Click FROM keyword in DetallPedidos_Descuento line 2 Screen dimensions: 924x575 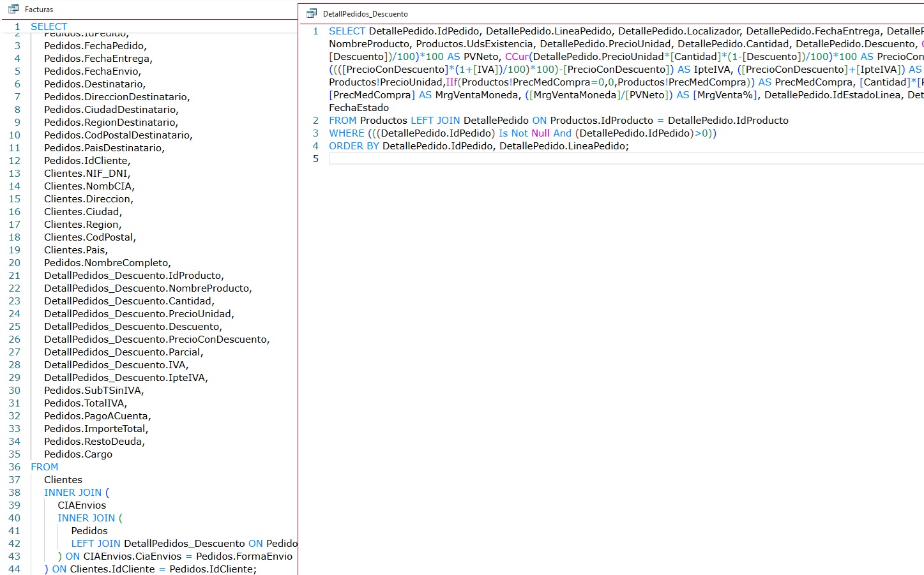tap(343, 120)
